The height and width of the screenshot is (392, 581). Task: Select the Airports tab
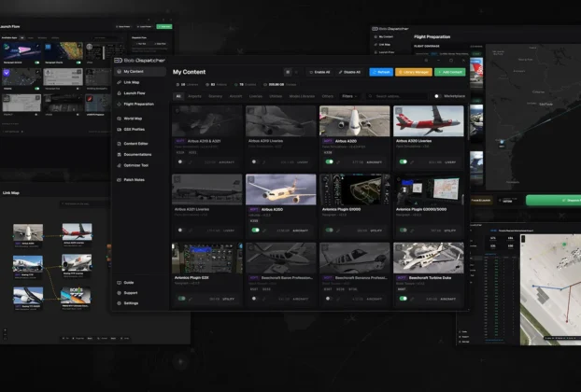(194, 96)
